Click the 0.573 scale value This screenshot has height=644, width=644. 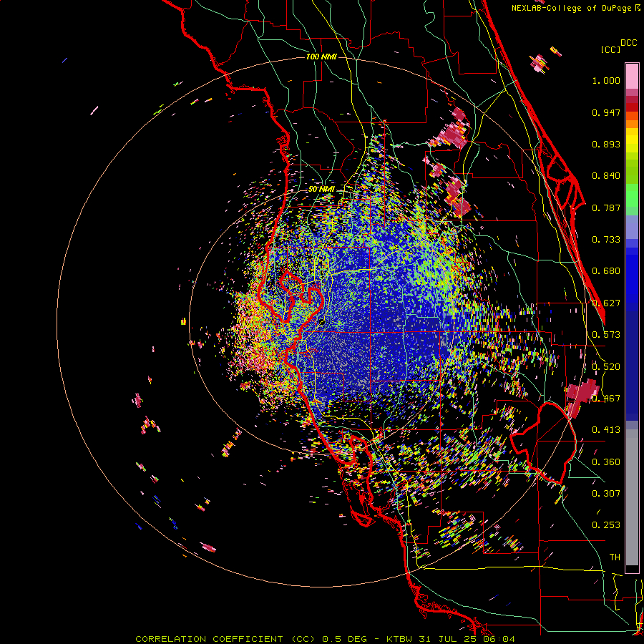pos(606,335)
